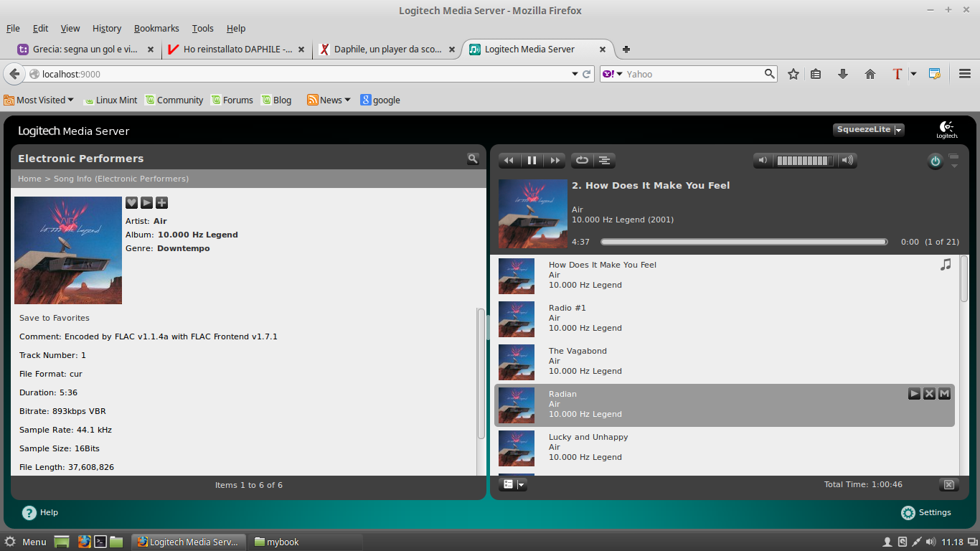
Task: Open the Linux Mint Menu button
Action: [x=26, y=542]
